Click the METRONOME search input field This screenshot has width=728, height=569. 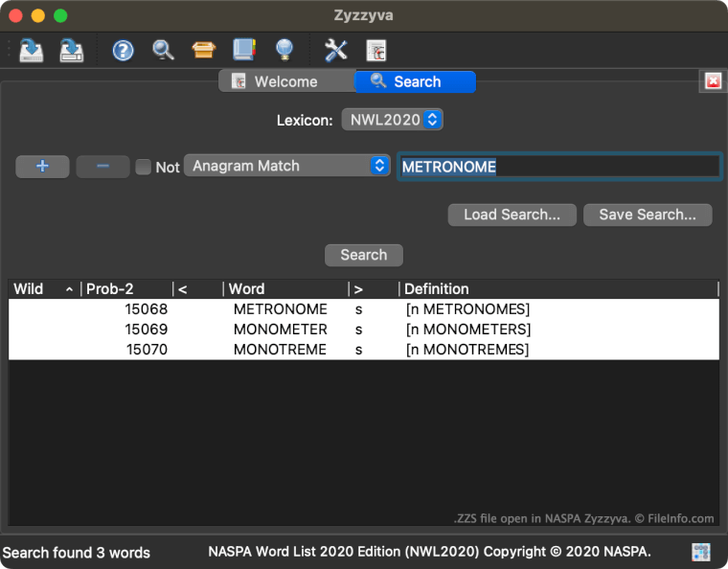(558, 167)
